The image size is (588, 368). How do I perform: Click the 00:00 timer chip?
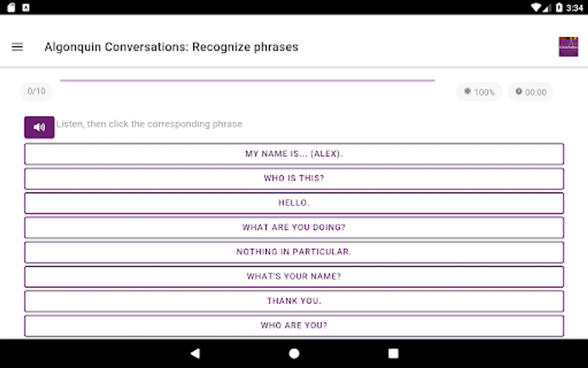click(531, 92)
